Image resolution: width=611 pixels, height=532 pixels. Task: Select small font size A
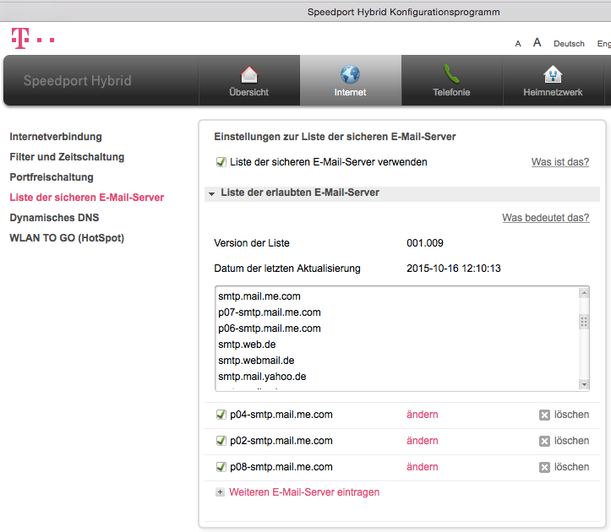point(518,44)
